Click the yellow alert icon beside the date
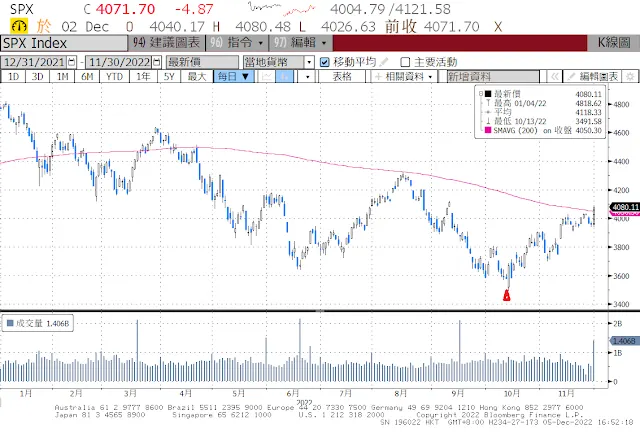 pos(19,27)
